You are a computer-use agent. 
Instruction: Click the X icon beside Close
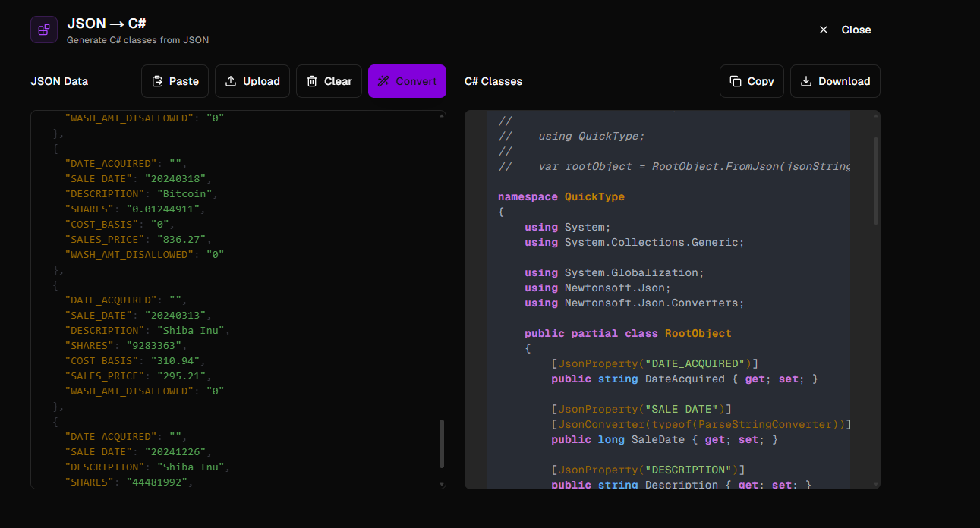pyautogui.click(x=824, y=30)
